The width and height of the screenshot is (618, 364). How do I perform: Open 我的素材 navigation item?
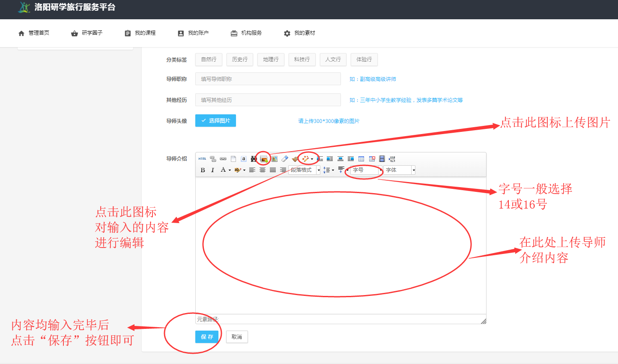pos(299,33)
